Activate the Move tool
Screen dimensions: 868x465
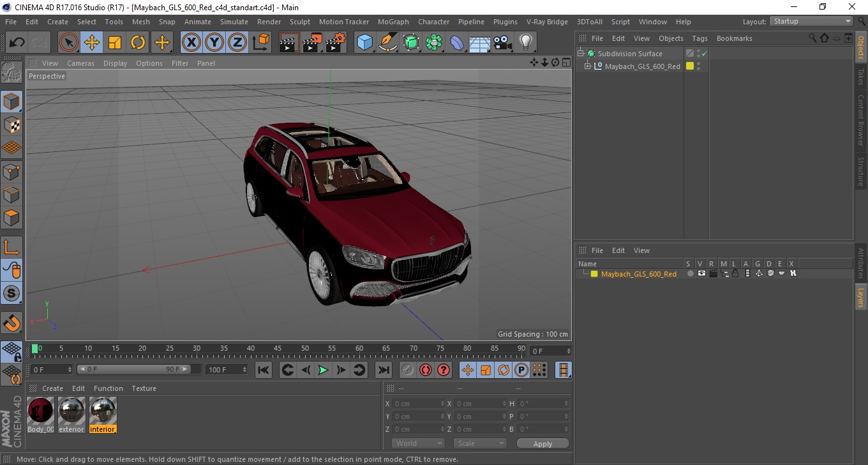(92, 43)
